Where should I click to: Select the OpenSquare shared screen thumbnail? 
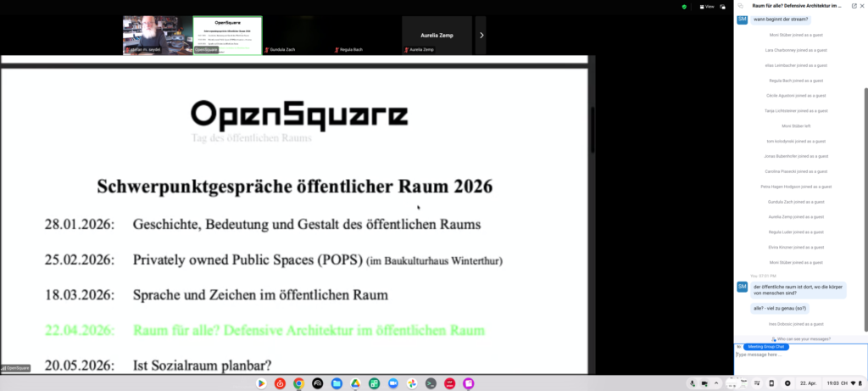pos(227,36)
